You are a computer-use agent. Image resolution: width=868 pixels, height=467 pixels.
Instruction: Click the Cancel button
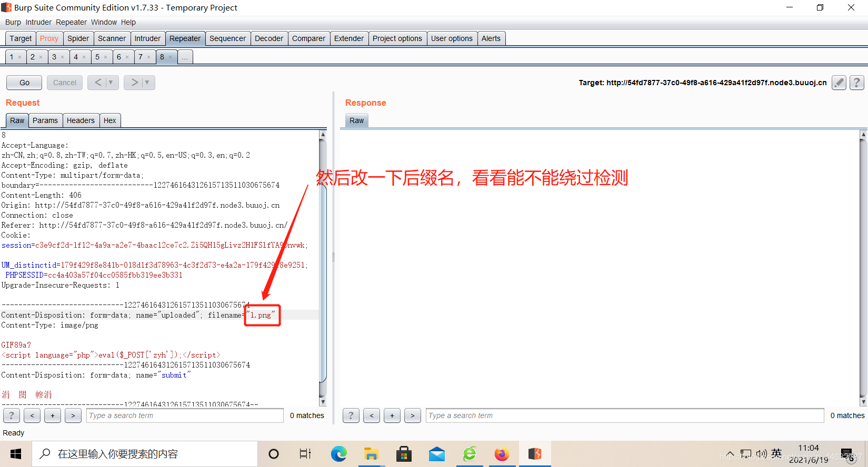pos(65,83)
